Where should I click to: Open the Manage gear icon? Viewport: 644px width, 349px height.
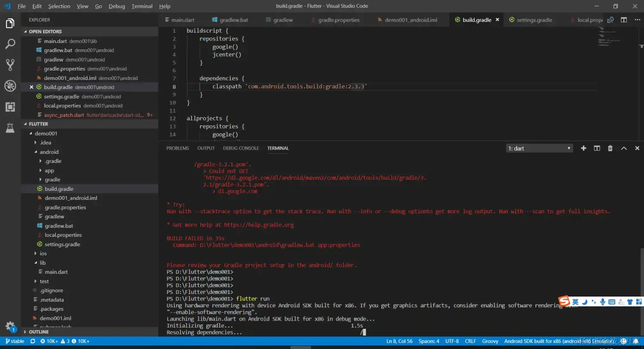click(10, 326)
